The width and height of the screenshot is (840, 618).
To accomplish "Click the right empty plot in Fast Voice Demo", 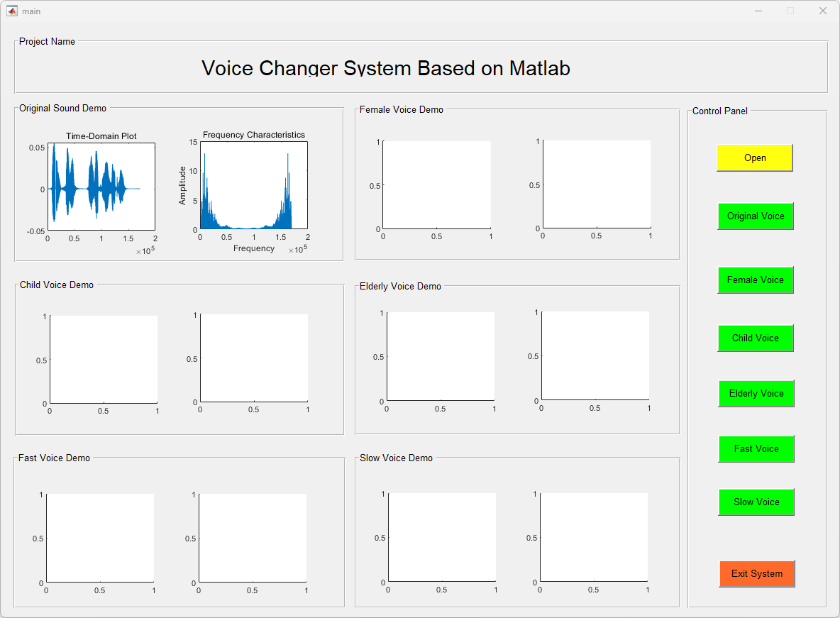I will (x=253, y=538).
